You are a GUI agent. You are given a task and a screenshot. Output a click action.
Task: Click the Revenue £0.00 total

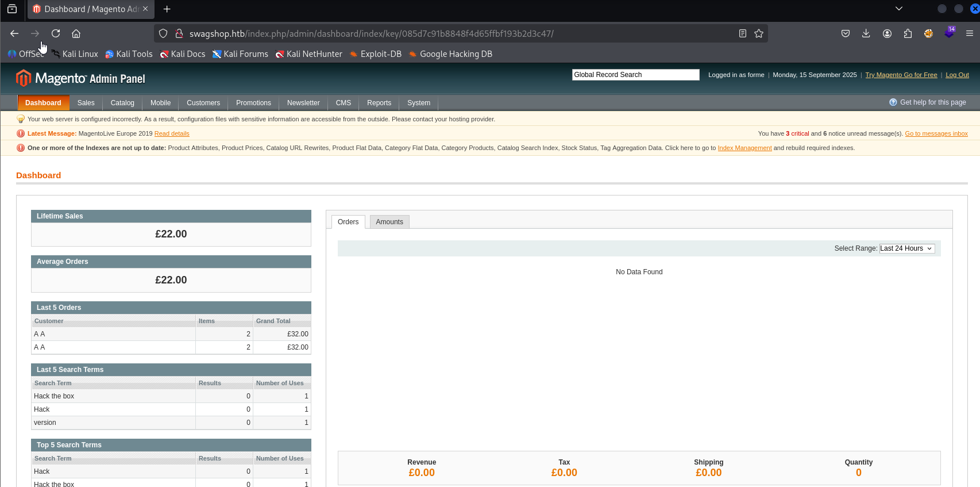[422, 473]
